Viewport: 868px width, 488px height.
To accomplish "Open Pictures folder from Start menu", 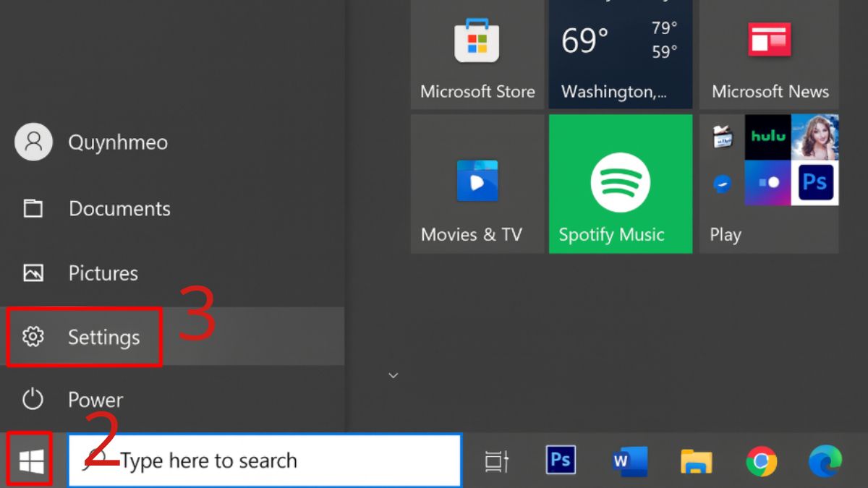I will coord(172,273).
